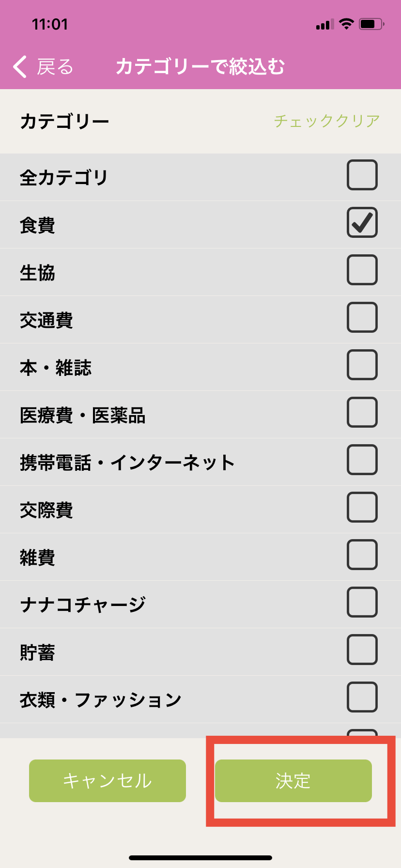Check the 衣類・ファッション checkbox

pyautogui.click(x=362, y=697)
